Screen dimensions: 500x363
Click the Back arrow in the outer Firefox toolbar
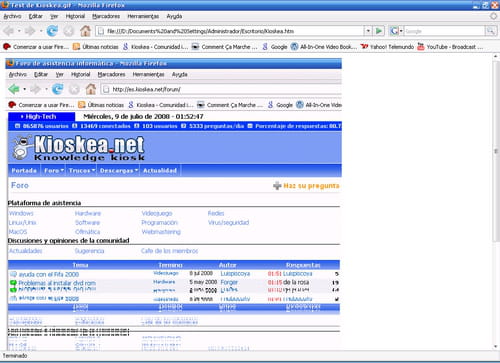9,31
